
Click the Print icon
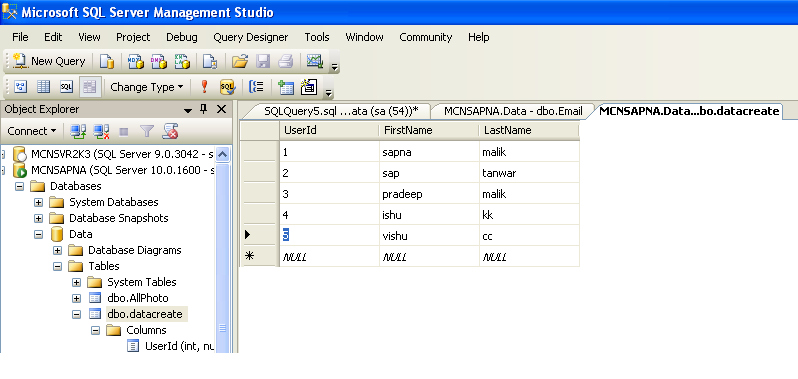(x=286, y=62)
